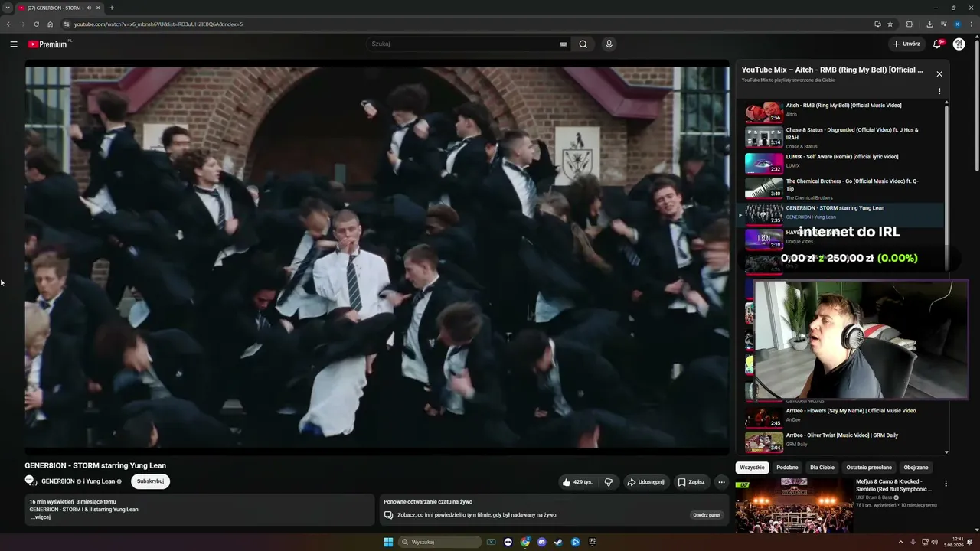
Task: Mute the tab via its speaker icon
Action: pyautogui.click(x=89, y=8)
